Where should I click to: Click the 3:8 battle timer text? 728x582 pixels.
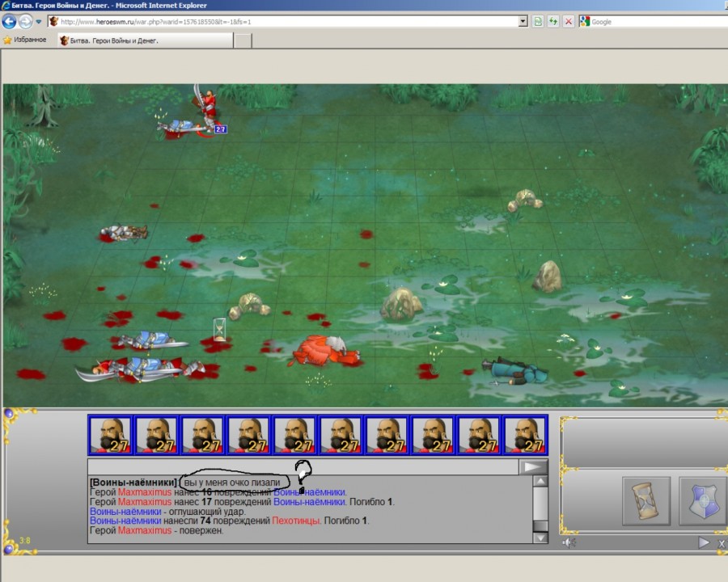24,540
